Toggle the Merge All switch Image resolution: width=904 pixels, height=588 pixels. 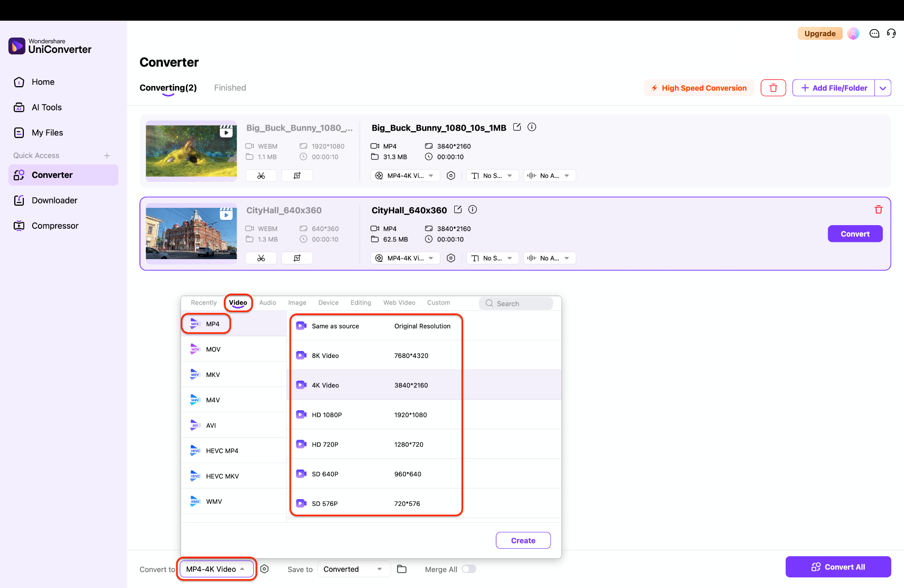[469, 569]
